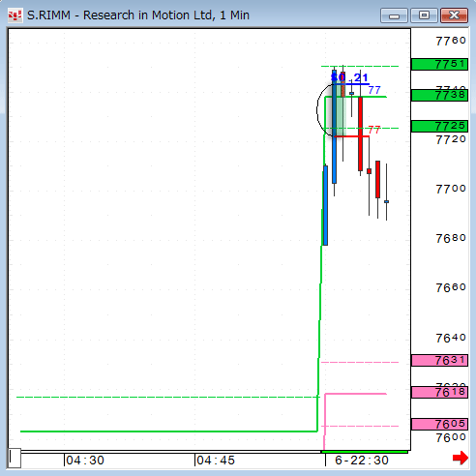Minimize the S.RIMM chart window
476x476 pixels.
pyautogui.click(x=394, y=15)
